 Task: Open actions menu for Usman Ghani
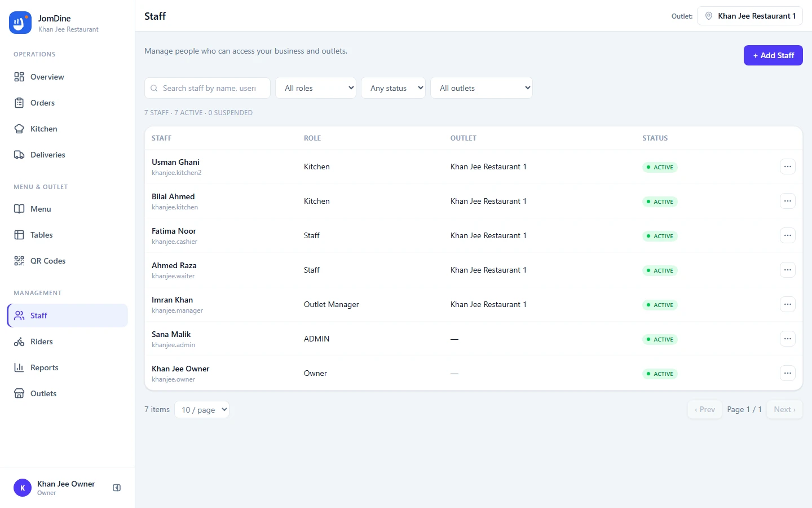(x=788, y=167)
